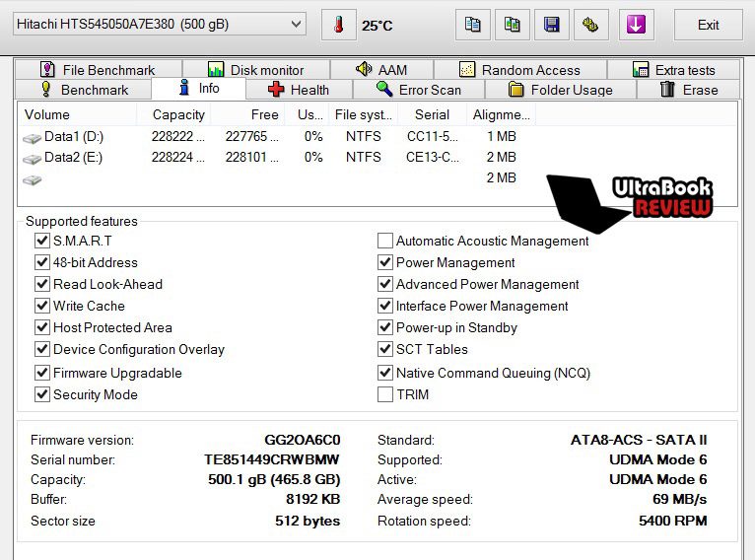Toggle the Host Protected Area checkbox

tap(42, 327)
